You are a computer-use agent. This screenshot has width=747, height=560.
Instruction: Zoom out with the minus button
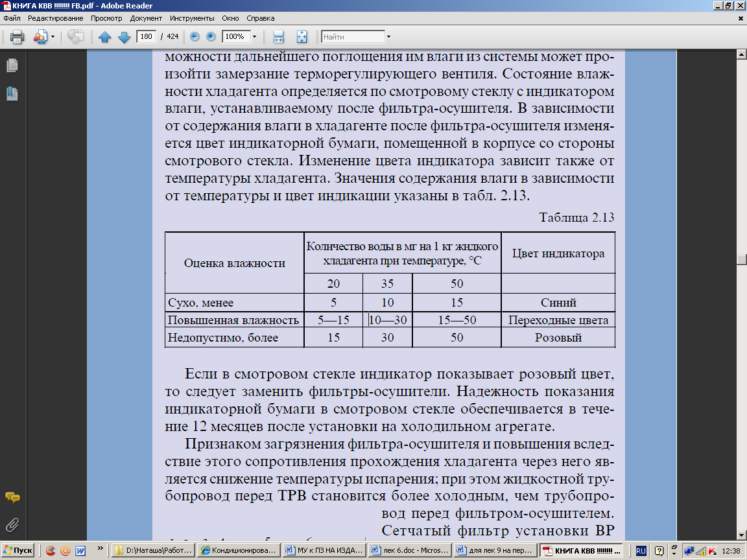(195, 36)
